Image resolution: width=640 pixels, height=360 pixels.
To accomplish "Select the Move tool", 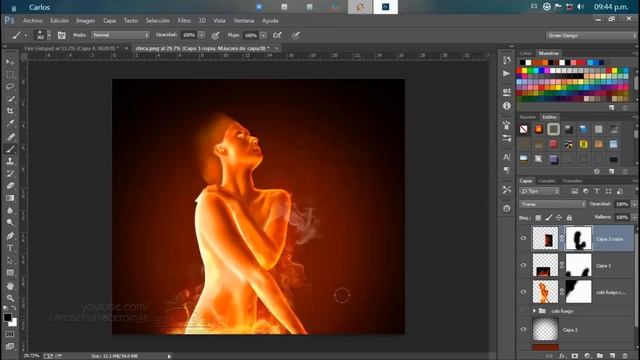I will pyautogui.click(x=10, y=62).
